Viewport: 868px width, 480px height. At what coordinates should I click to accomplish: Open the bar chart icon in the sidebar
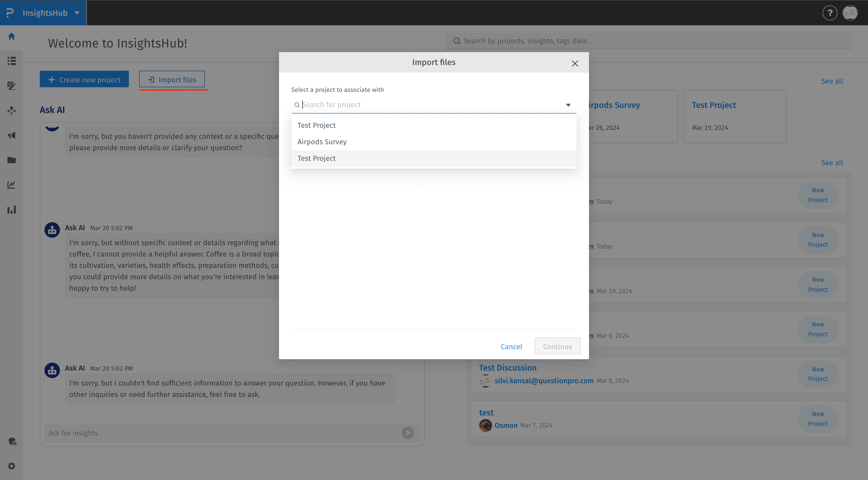tap(11, 210)
